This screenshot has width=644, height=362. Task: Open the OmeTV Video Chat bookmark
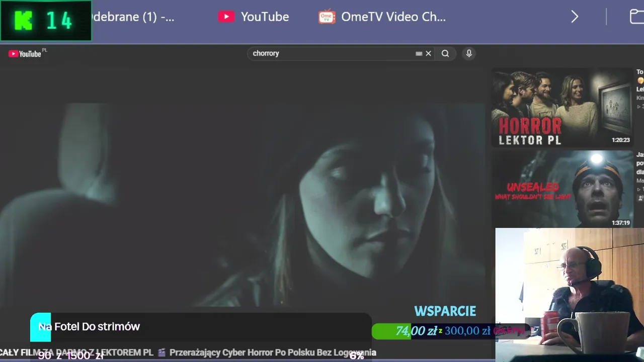[382, 17]
